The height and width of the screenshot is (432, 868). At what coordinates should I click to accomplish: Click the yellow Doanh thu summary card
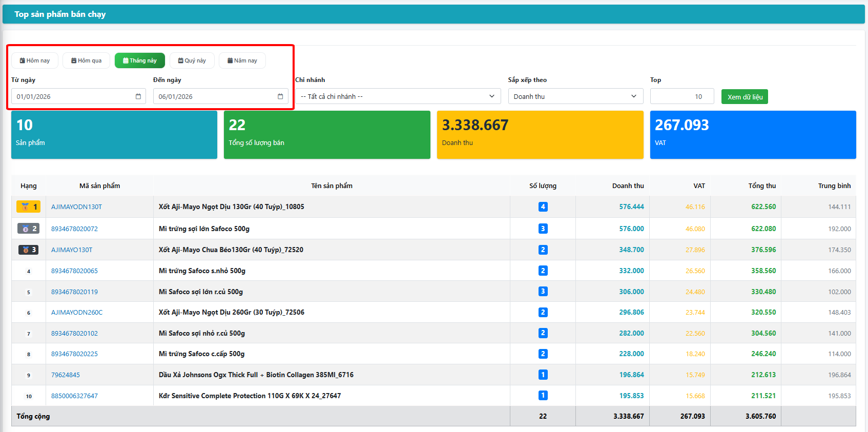(540, 135)
